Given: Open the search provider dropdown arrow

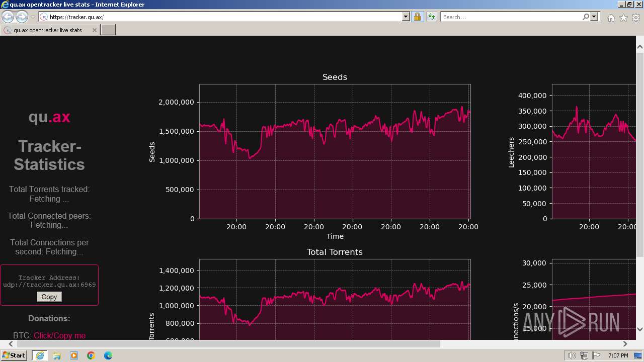Looking at the screenshot, I should 594,17.
